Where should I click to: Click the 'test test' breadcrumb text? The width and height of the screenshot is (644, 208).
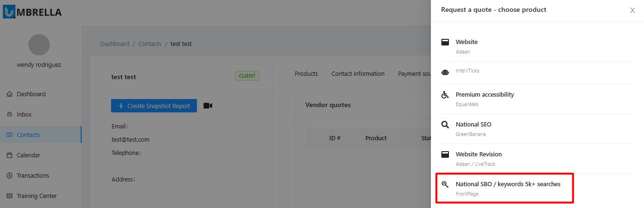tap(181, 44)
